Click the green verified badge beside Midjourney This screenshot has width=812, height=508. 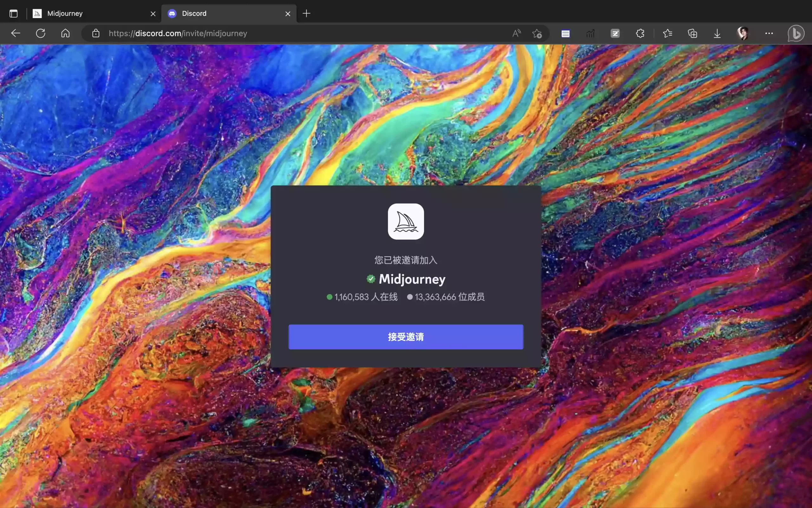tap(371, 279)
